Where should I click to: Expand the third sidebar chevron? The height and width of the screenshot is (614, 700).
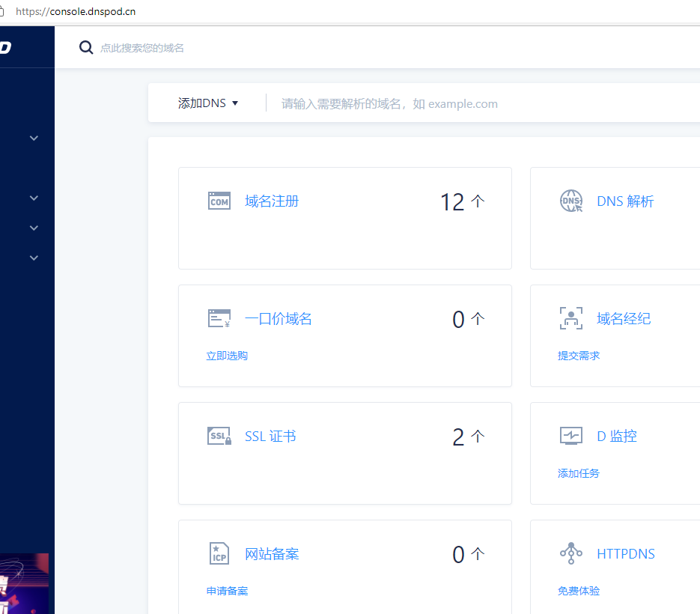pos(34,228)
